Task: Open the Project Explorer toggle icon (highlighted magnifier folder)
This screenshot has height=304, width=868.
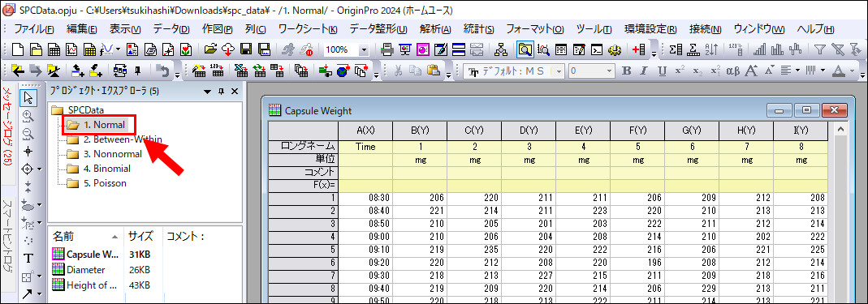Action: point(525,49)
